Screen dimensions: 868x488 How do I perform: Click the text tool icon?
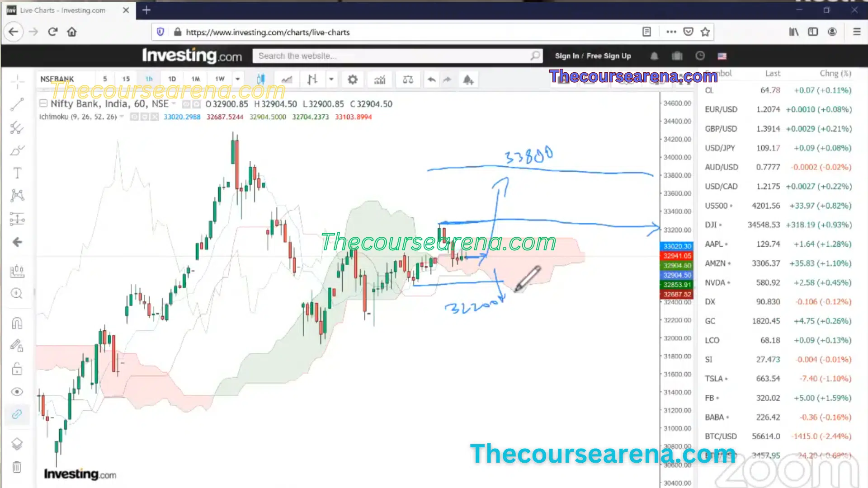click(x=16, y=173)
